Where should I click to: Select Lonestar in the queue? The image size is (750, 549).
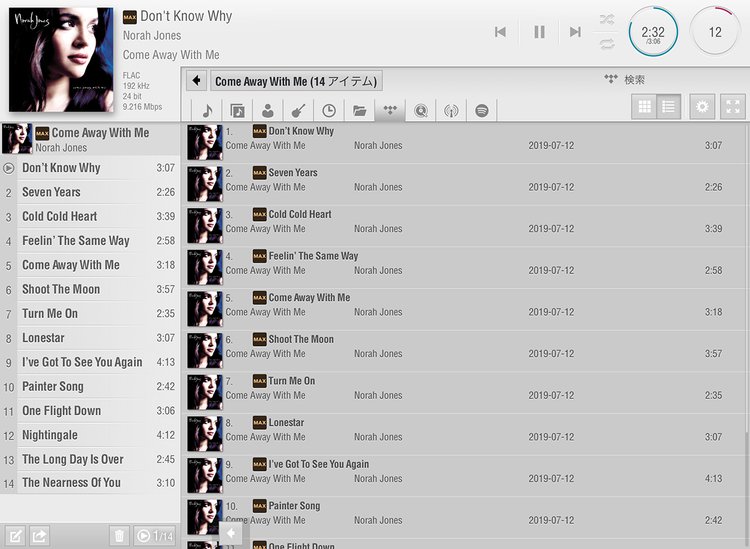click(x=90, y=338)
